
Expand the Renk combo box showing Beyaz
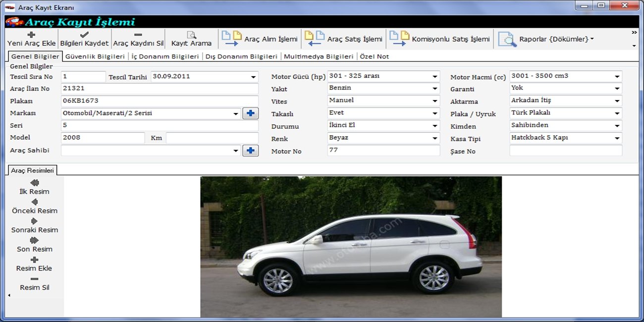click(434, 139)
